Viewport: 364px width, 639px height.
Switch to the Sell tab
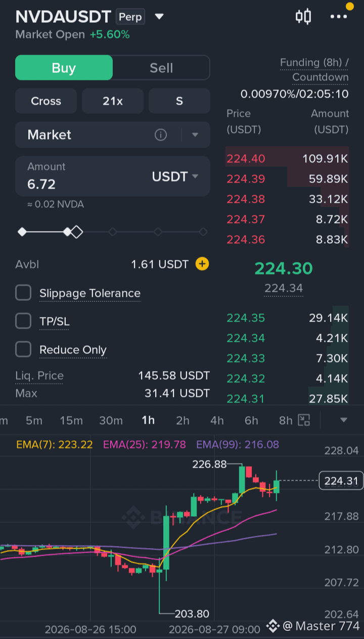(x=161, y=68)
